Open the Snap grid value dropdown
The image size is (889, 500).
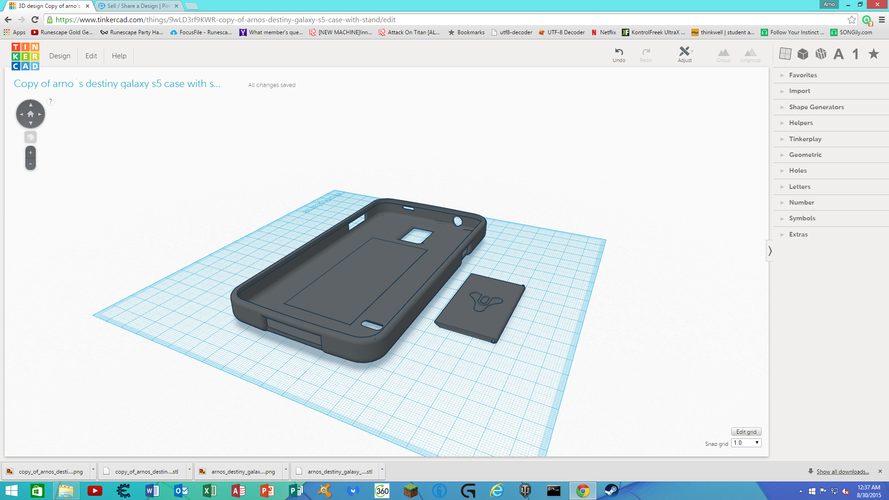[x=746, y=443]
